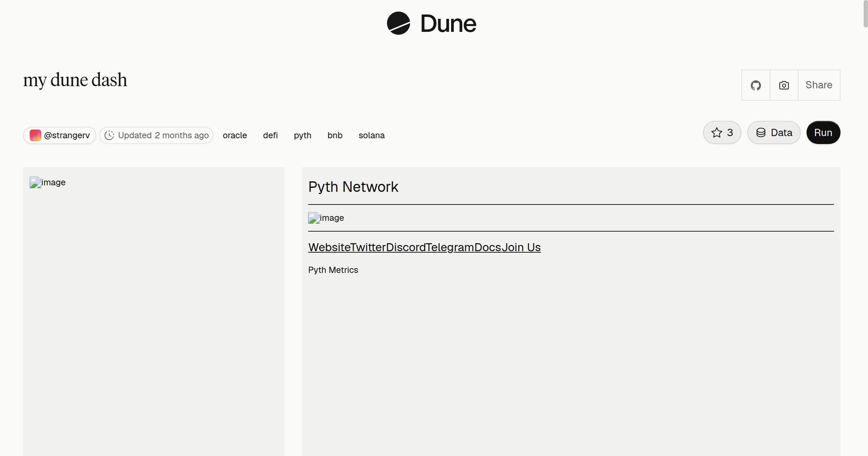868x456 pixels.
Task: Select the bnb tag
Action: click(335, 135)
